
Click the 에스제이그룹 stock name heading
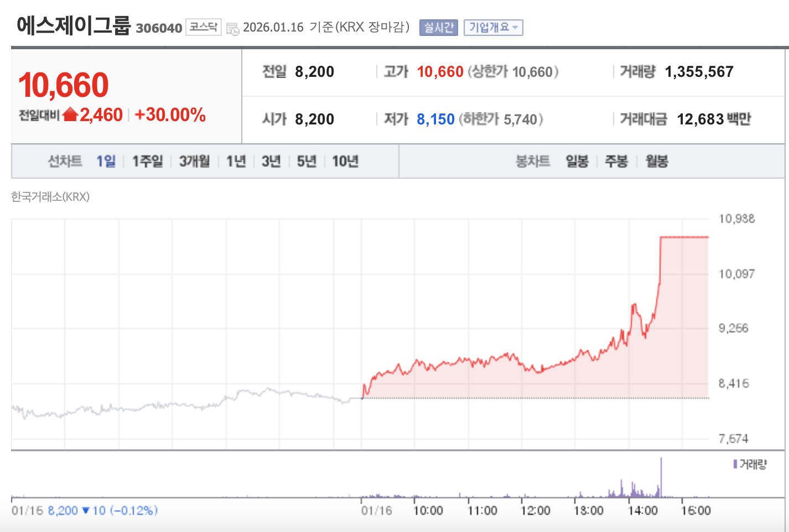point(74,25)
